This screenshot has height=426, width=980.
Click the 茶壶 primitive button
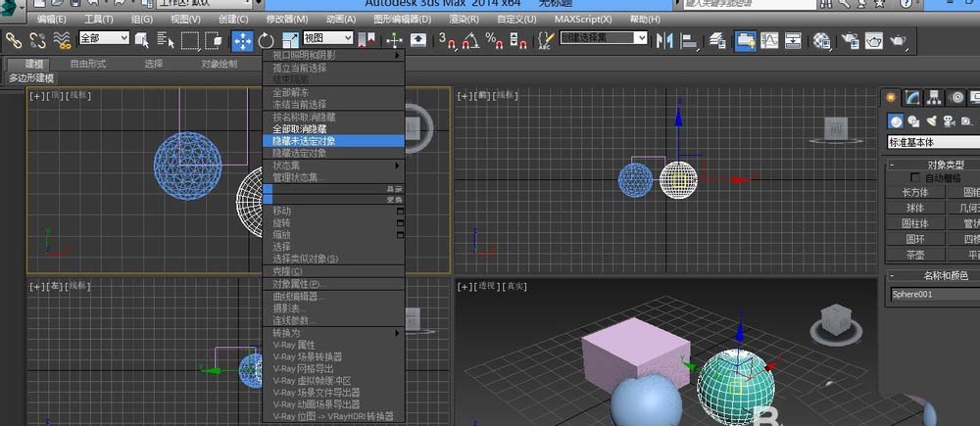tap(916, 255)
